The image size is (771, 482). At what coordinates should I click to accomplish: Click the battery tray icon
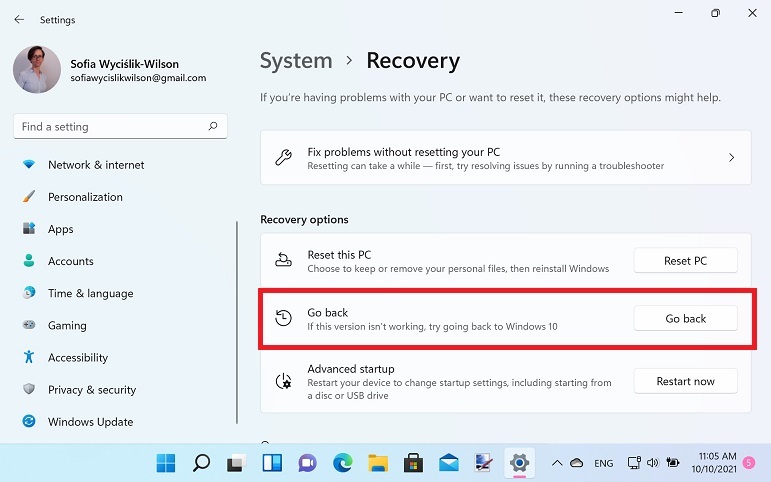coord(673,462)
